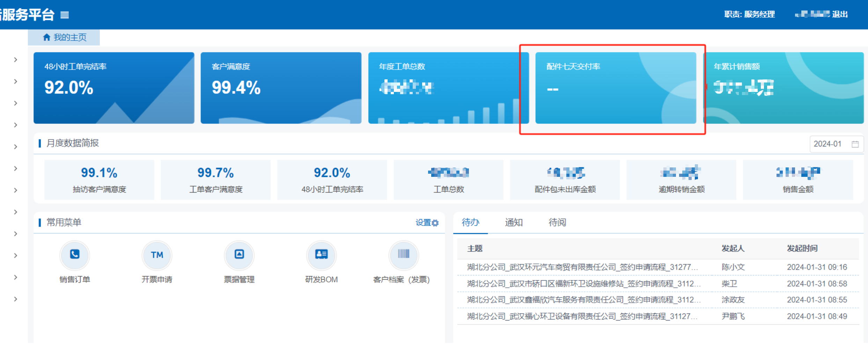Open the calendar icon in month picker
This screenshot has height=353, width=868.
point(855,144)
